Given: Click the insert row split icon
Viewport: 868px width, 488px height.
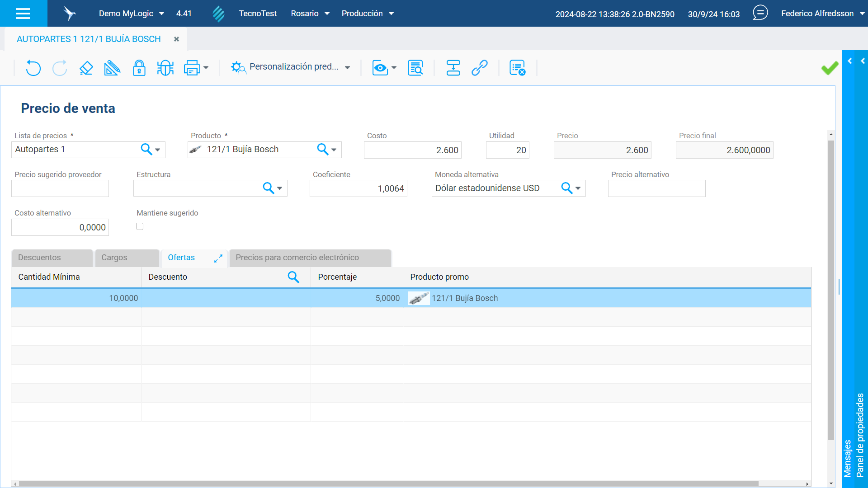Looking at the screenshot, I should [453, 68].
